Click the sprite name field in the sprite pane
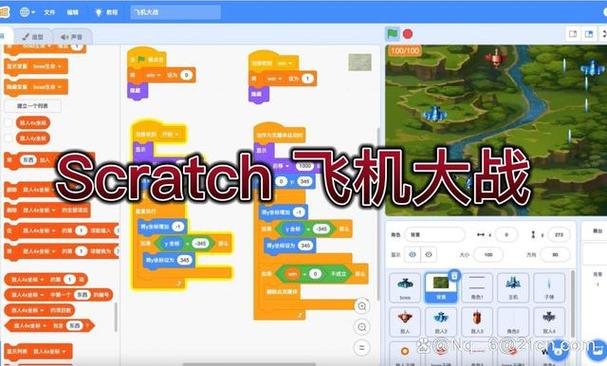 (435, 235)
